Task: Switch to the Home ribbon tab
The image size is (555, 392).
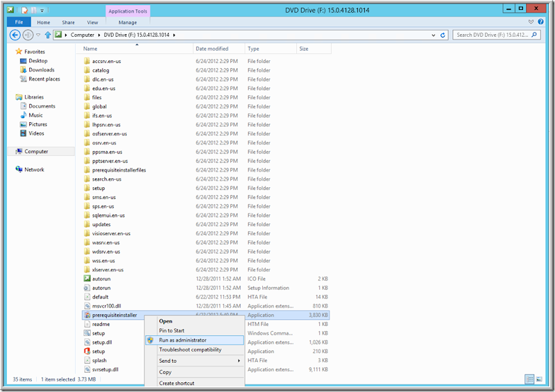Action: click(44, 22)
